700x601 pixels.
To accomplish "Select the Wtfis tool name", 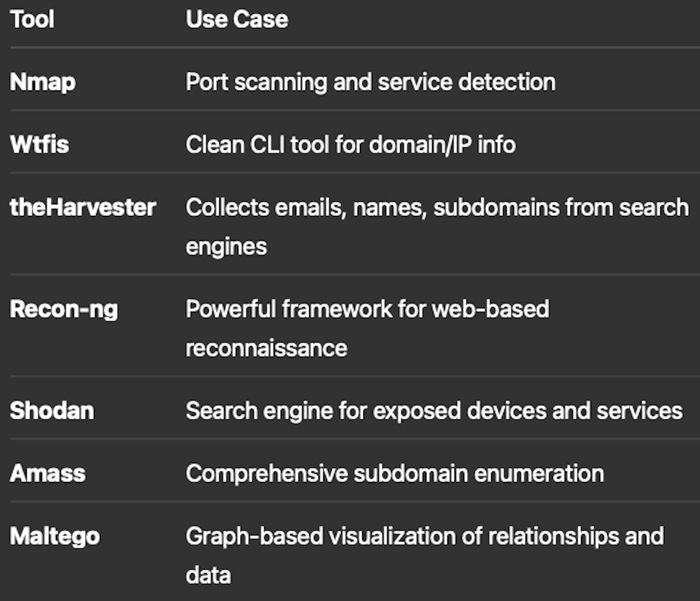I will click(x=39, y=144).
